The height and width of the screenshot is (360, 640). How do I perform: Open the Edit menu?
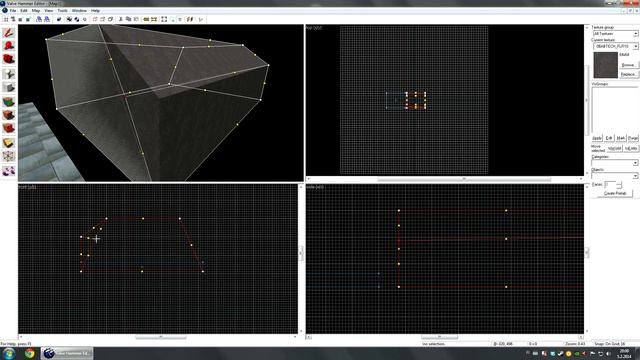(24, 11)
